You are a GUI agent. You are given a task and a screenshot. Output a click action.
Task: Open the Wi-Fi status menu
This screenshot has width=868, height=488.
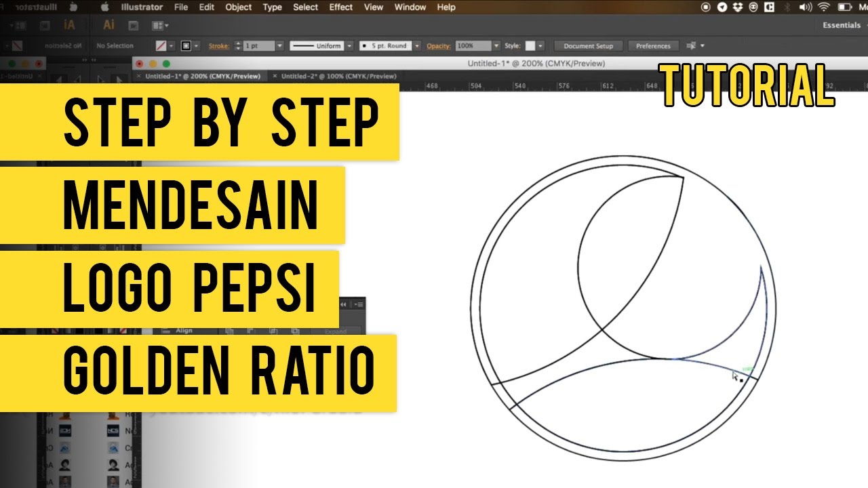coord(824,7)
